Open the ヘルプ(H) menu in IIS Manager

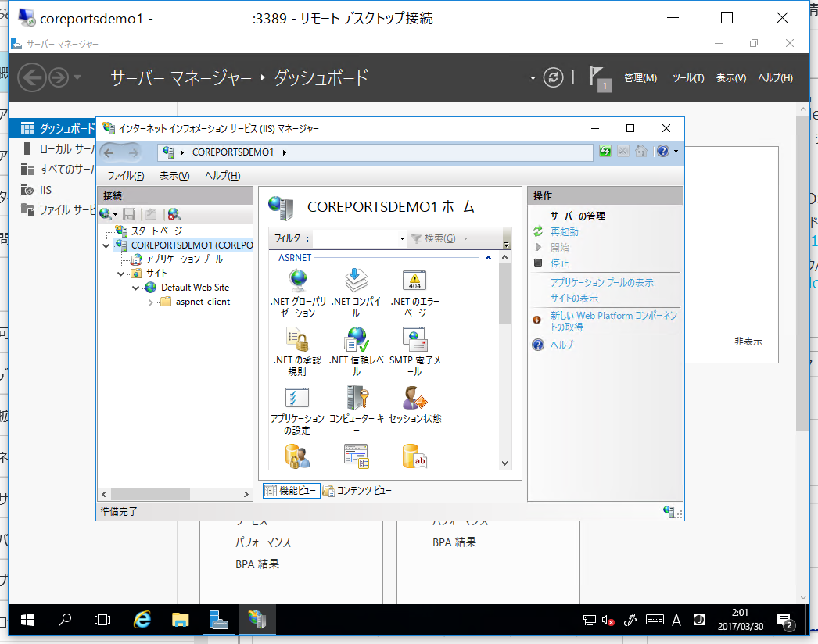point(223,176)
